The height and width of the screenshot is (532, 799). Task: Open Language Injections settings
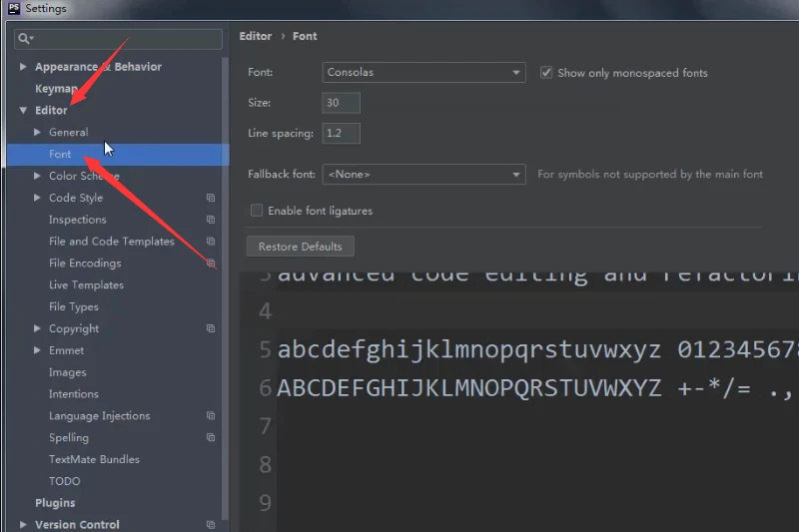(99, 416)
